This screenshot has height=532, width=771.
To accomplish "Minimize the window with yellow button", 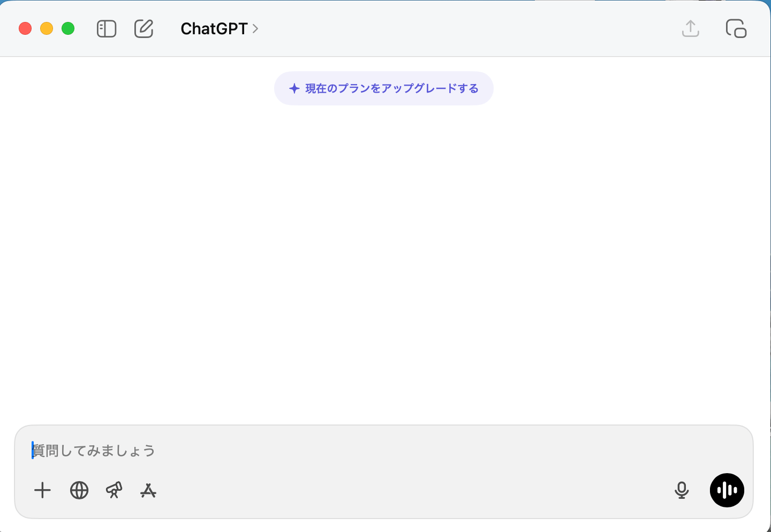I will pos(47,29).
